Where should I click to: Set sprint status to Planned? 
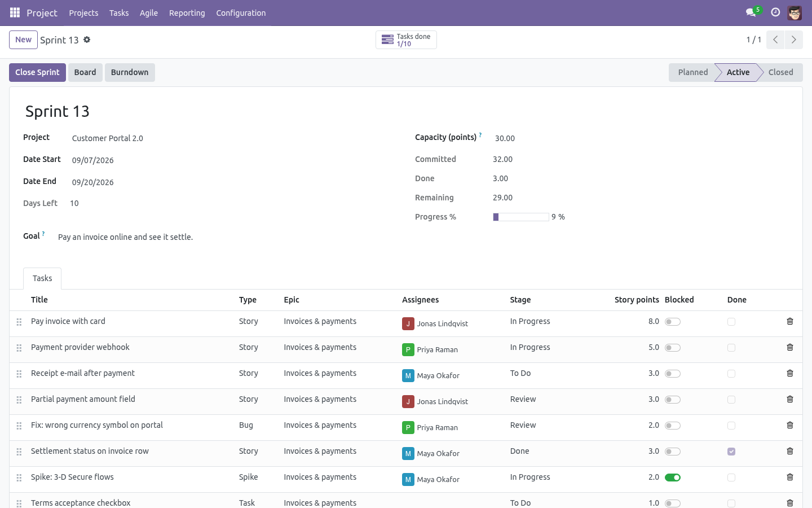click(x=692, y=72)
